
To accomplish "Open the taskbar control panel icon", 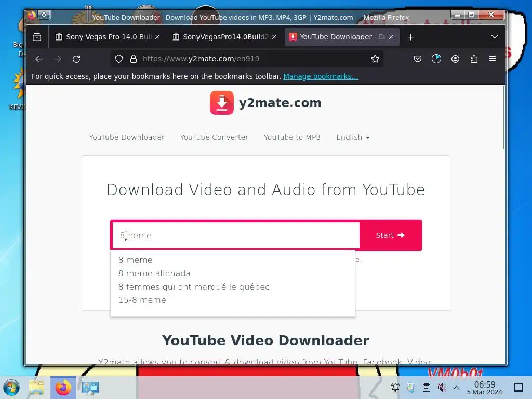I will (90, 388).
